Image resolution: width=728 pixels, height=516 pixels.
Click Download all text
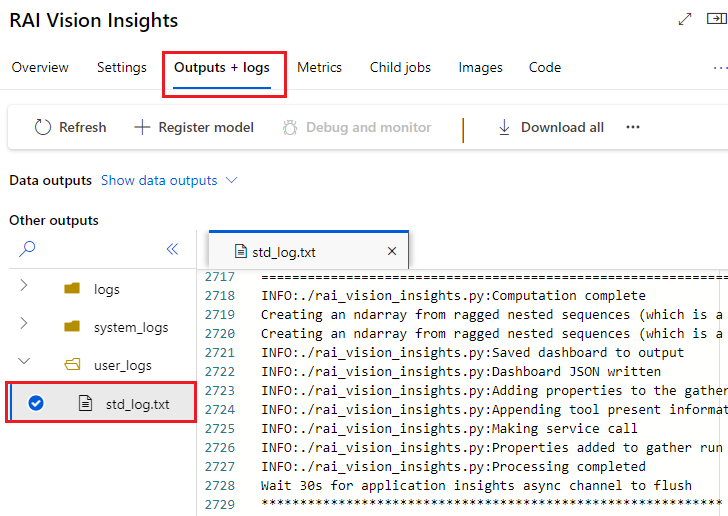(562, 127)
